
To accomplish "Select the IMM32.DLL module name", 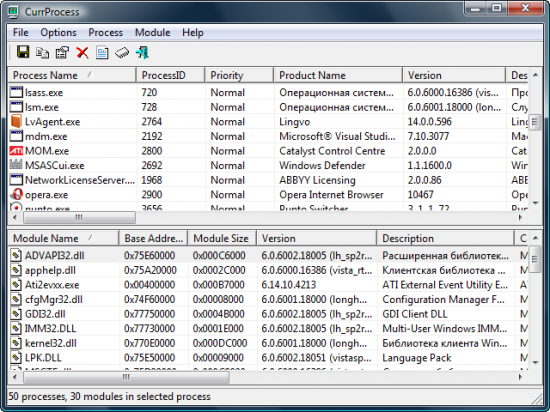I will click(50, 328).
